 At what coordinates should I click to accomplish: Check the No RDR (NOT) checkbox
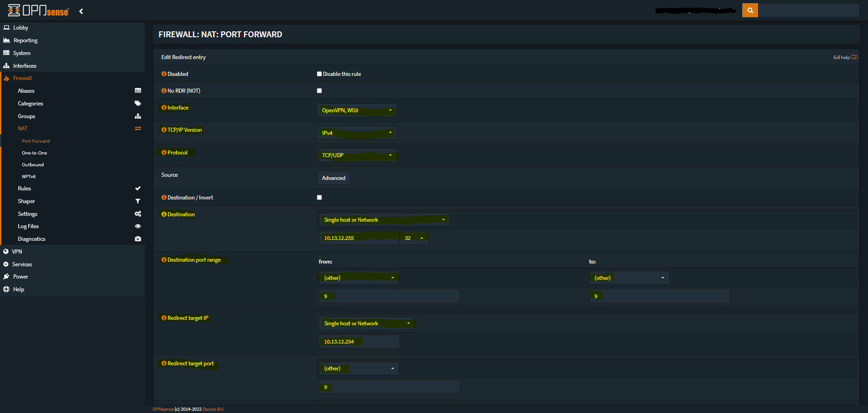(319, 91)
